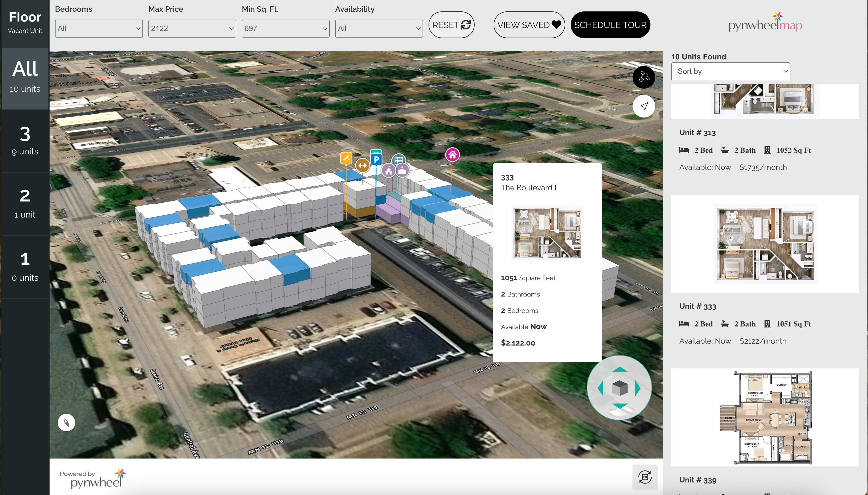Click the RESET button
This screenshot has width=868, height=495.
pos(451,25)
